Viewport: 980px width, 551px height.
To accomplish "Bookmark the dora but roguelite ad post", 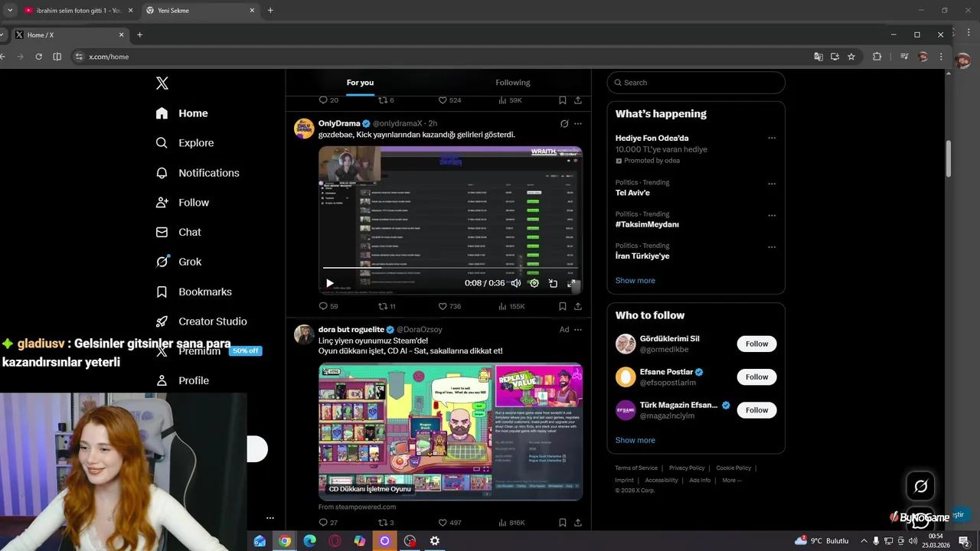I will click(x=563, y=523).
